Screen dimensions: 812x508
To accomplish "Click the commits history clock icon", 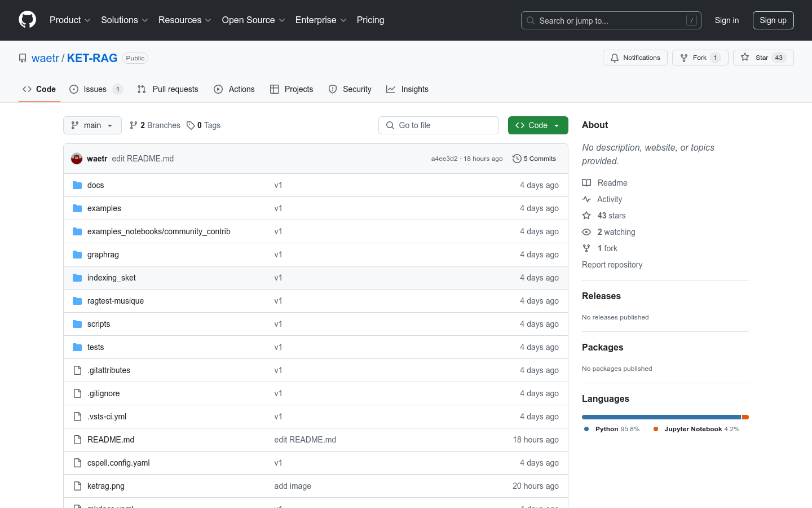I will [x=517, y=159].
